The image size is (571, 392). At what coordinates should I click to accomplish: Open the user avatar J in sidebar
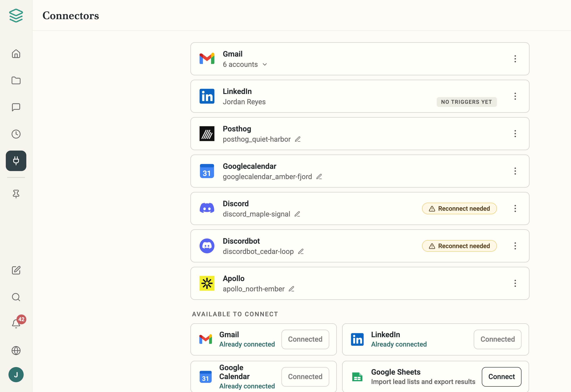(x=16, y=375)
